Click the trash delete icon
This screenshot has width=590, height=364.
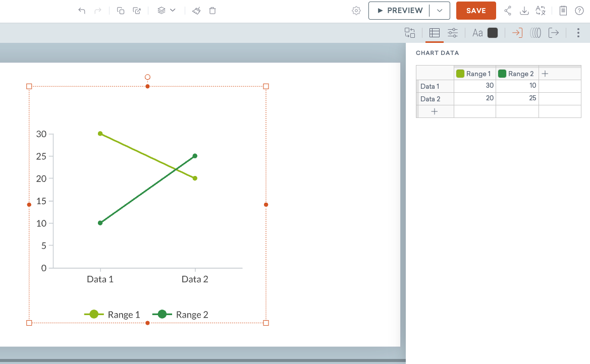212,11
